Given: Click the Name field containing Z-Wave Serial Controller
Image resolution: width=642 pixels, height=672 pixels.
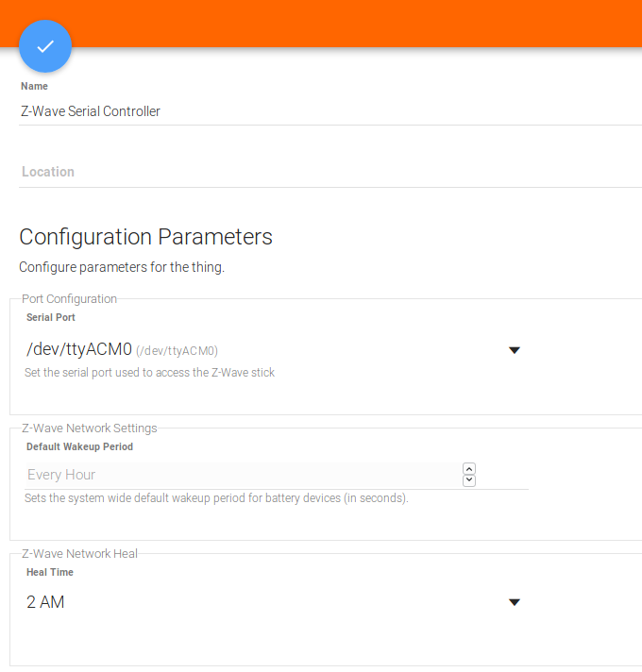Looking at the screenshot, I should pyautogui.click(x=330, y=111).
